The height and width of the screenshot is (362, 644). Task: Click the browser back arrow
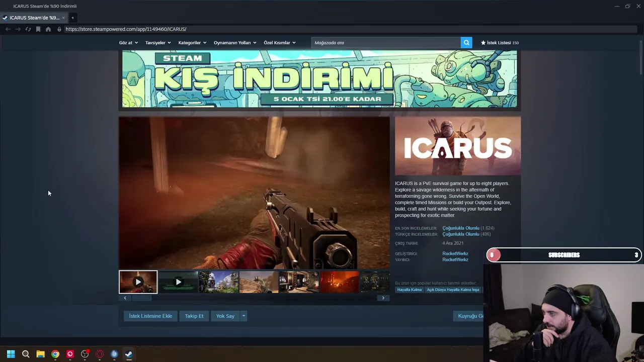8,29
